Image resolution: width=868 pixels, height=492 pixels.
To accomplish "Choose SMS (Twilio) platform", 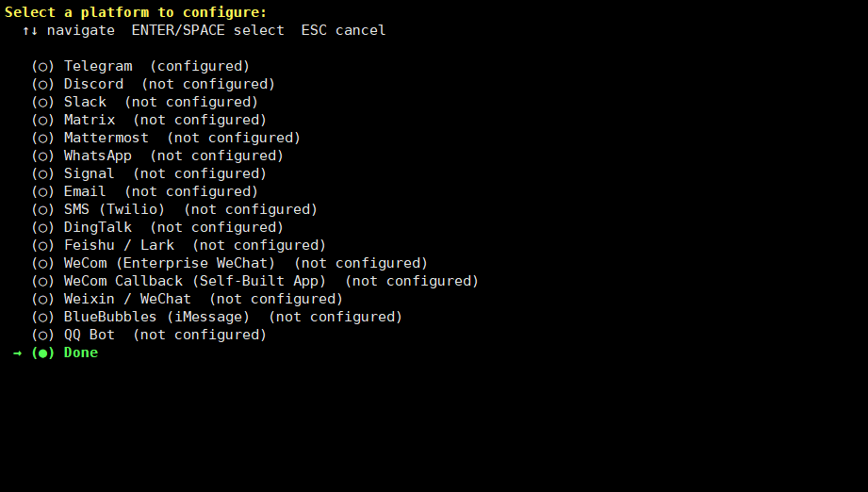I will pos(114,209).
